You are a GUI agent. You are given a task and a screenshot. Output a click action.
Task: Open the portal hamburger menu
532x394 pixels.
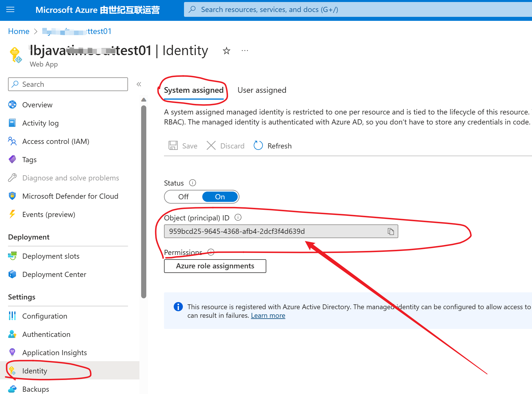10,10
